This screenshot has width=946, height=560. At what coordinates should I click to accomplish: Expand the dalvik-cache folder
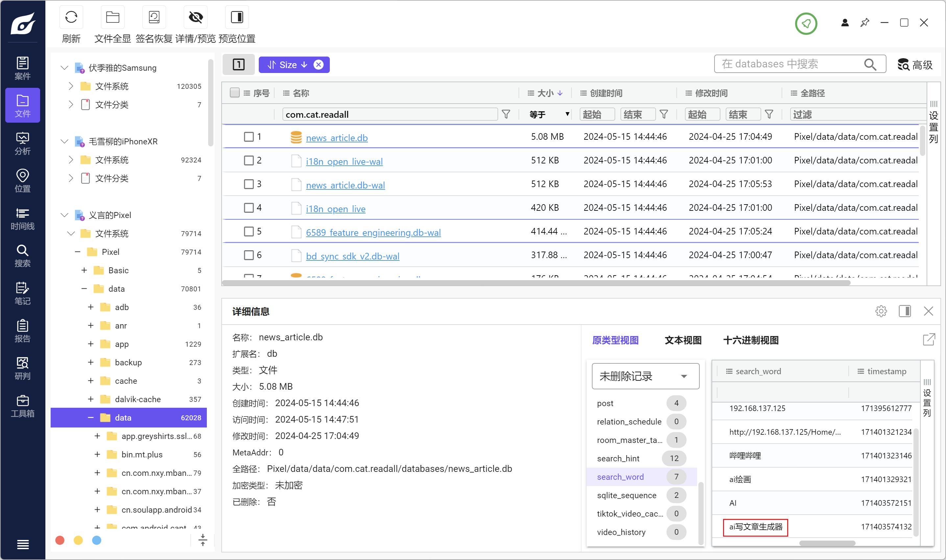[x=90, y=399]
